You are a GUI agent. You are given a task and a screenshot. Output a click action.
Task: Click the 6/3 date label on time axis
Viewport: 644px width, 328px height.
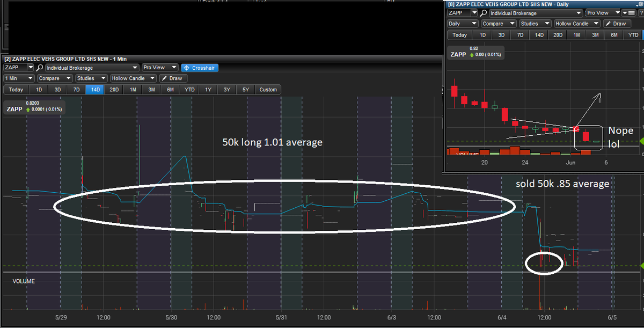pos(391,318)
